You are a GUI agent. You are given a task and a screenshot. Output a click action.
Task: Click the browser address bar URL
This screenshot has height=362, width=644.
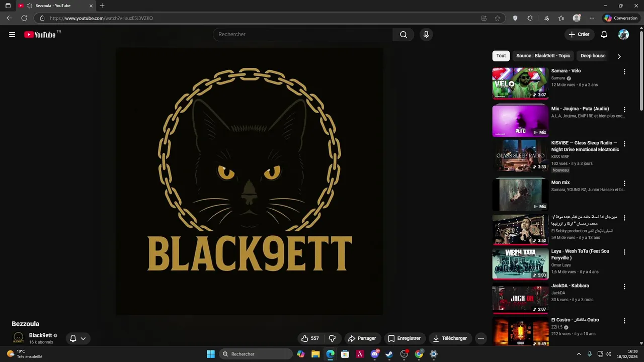point(102,18)
